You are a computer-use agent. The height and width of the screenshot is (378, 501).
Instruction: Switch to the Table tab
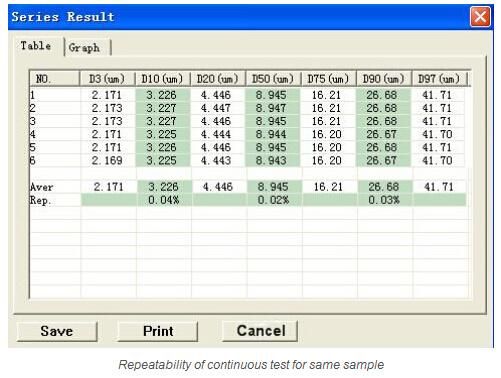point(36,46)
